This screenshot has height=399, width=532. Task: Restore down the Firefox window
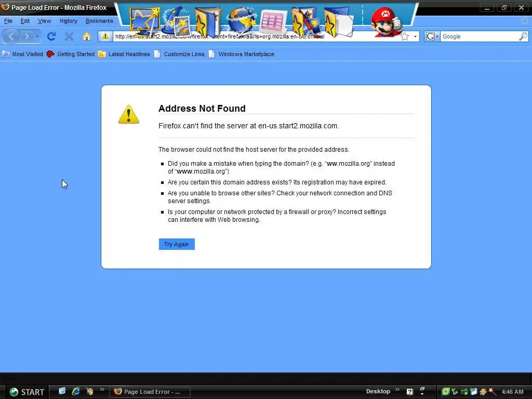click(504, 7)
